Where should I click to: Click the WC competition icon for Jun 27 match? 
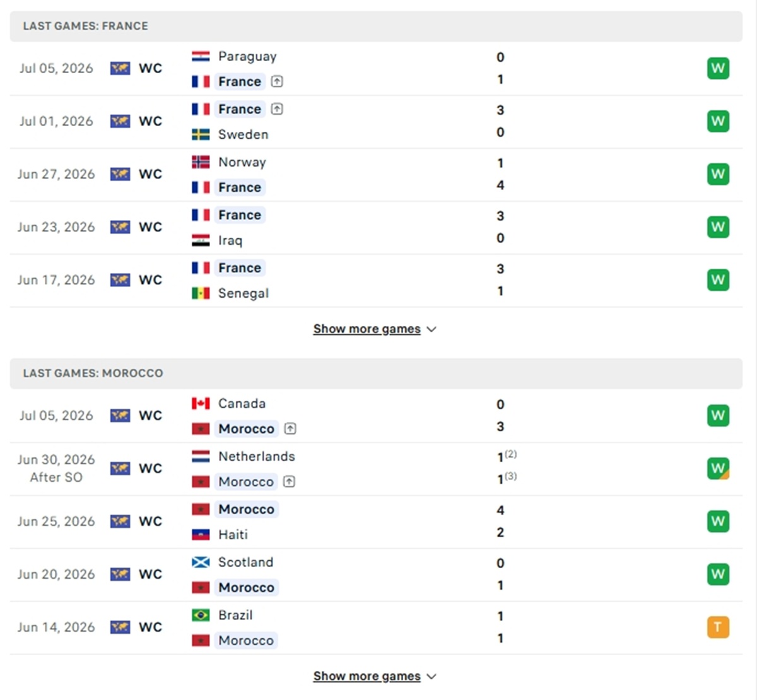point(120,174)
